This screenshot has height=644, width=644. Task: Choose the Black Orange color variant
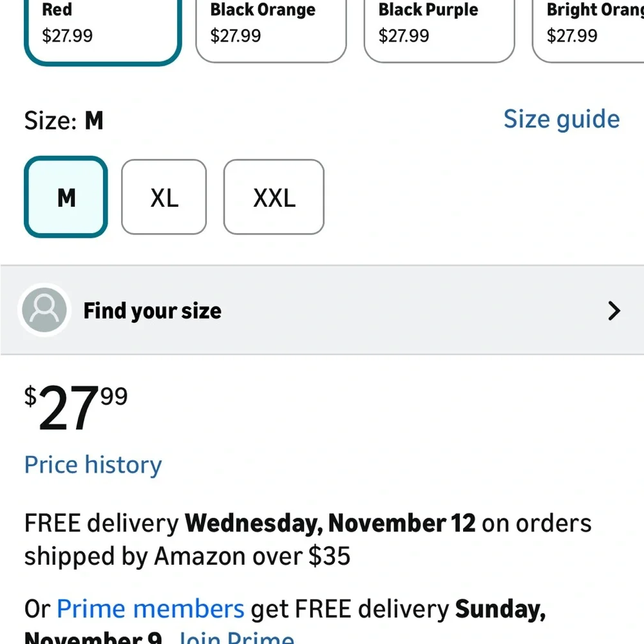point(270,27)
